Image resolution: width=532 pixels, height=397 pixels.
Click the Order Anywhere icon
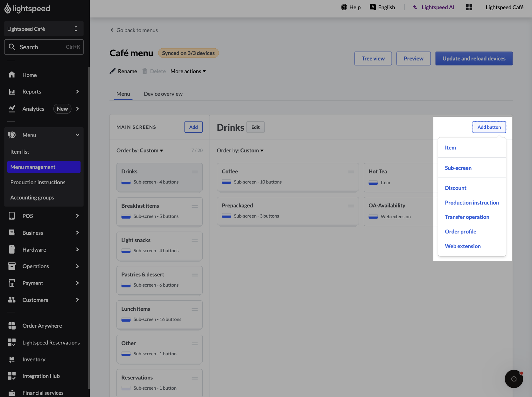pyautogui.click(x=12, y=326)
